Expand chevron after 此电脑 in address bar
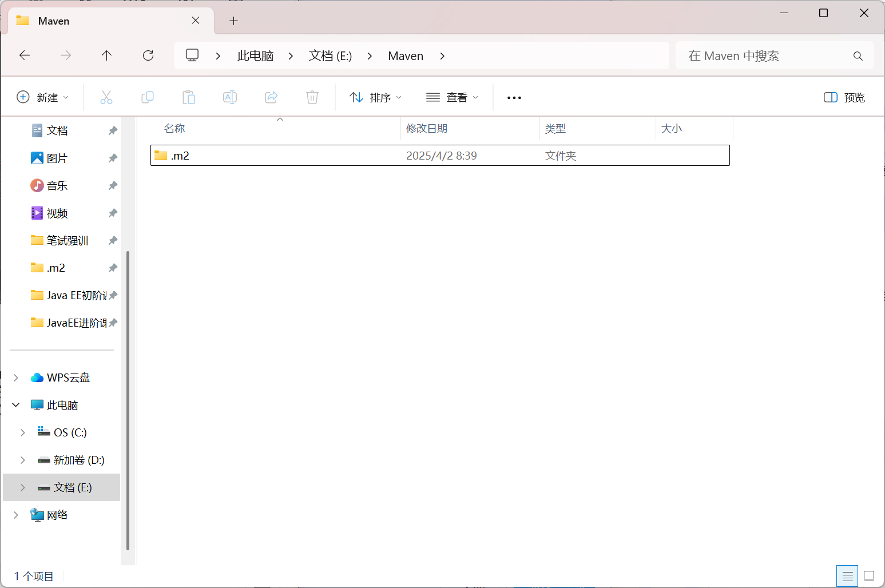The image size is (885, 588). pyautogui.click(x=291, y=56)
